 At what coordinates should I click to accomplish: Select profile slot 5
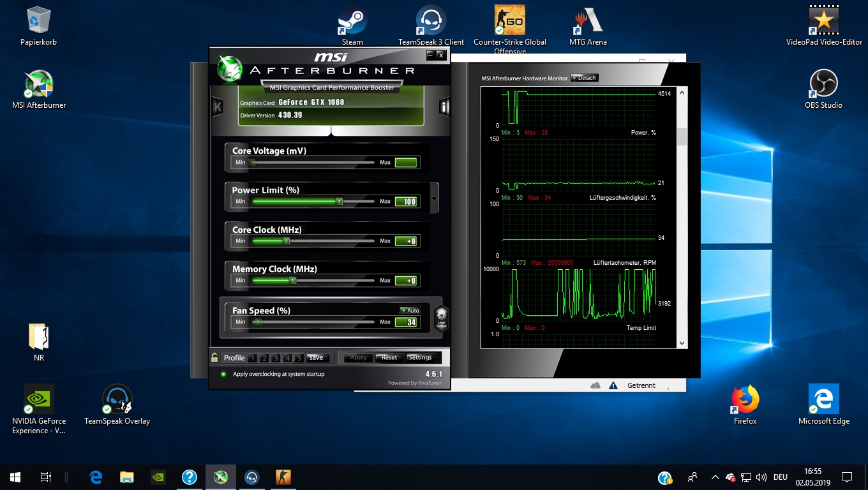299,358
